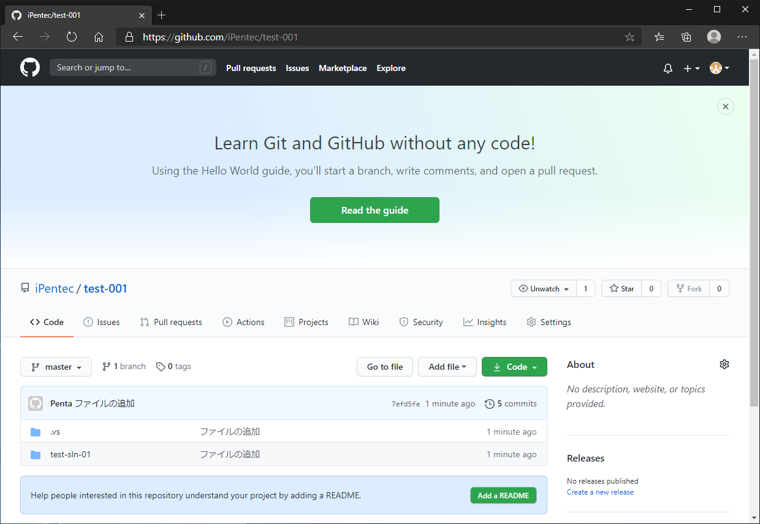Switch to the repository Issues tab
This screenshot has height=524, width=760.
[101, 322]
